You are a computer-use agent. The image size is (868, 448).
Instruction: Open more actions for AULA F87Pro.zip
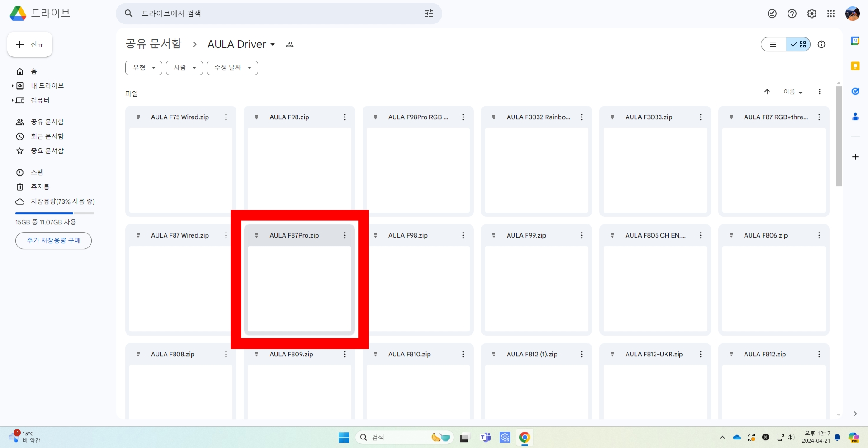coord(345,235)
